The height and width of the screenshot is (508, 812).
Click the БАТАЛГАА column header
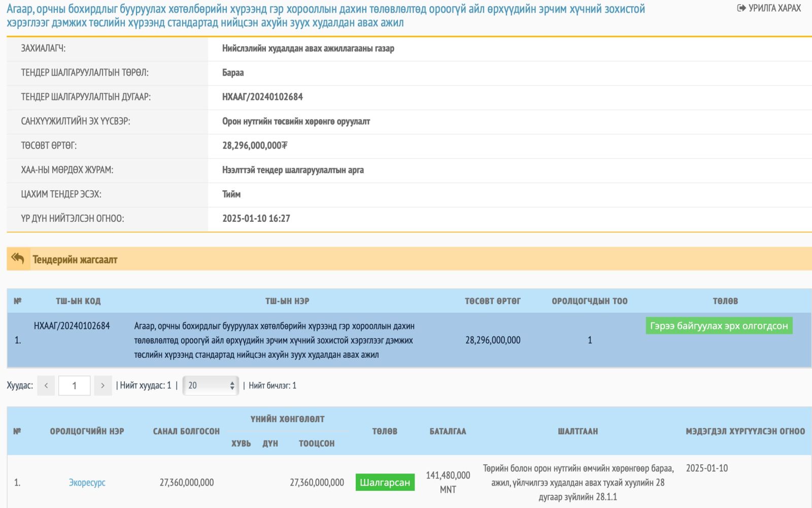pos(448,431)
